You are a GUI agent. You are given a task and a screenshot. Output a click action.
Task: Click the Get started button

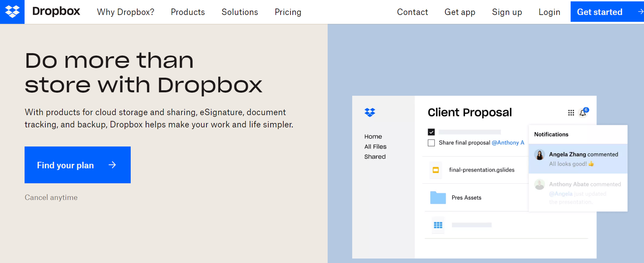click(607, 12)
